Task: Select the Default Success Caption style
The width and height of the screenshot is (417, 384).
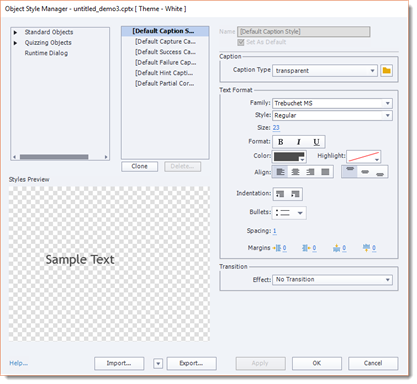Action: (x=165, y=52)
